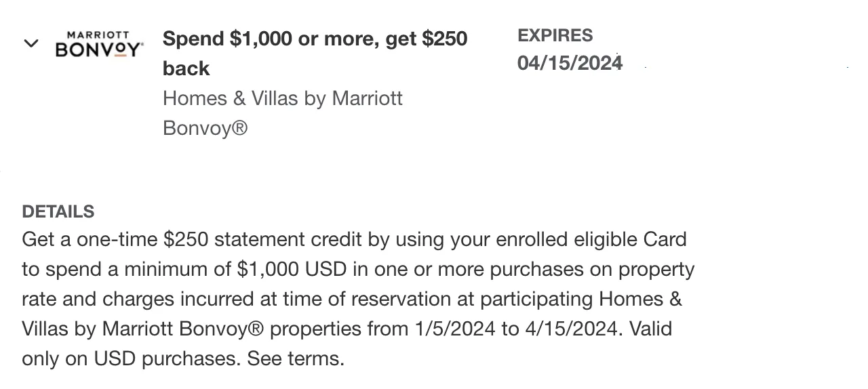
Task: Click the "Bonvoy®" text under merchant name
Action: [205, 128]
